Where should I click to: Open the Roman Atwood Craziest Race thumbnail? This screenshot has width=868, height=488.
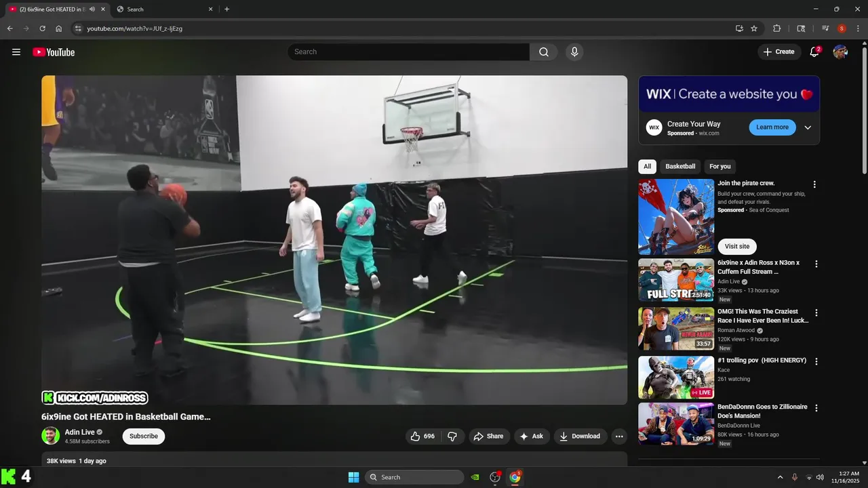(676, 329)
